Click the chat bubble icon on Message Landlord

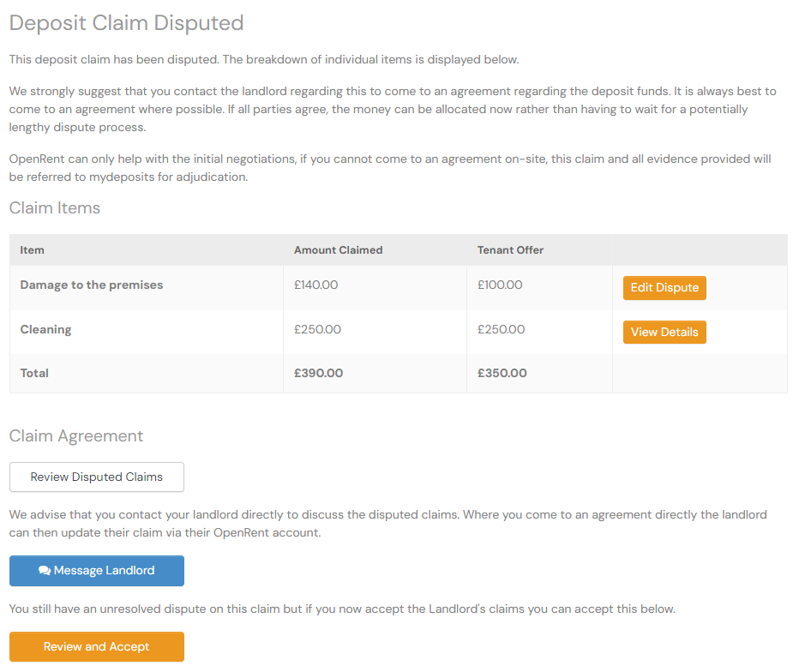[45, 571]
